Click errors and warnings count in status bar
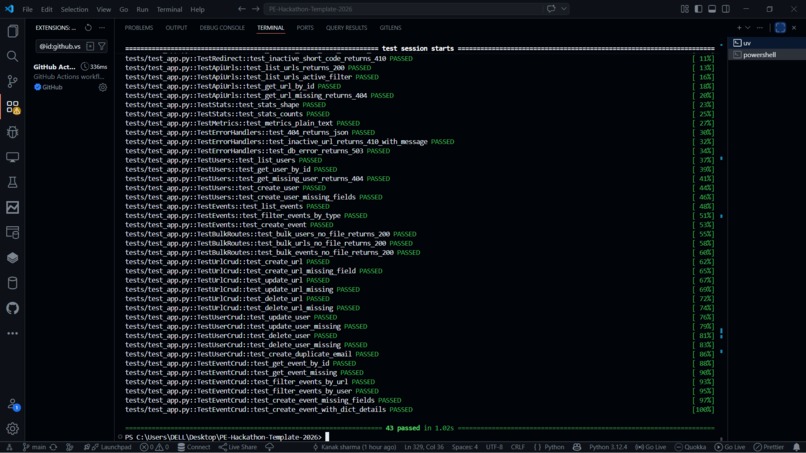 pyautogui.click(x=154, y=447)
